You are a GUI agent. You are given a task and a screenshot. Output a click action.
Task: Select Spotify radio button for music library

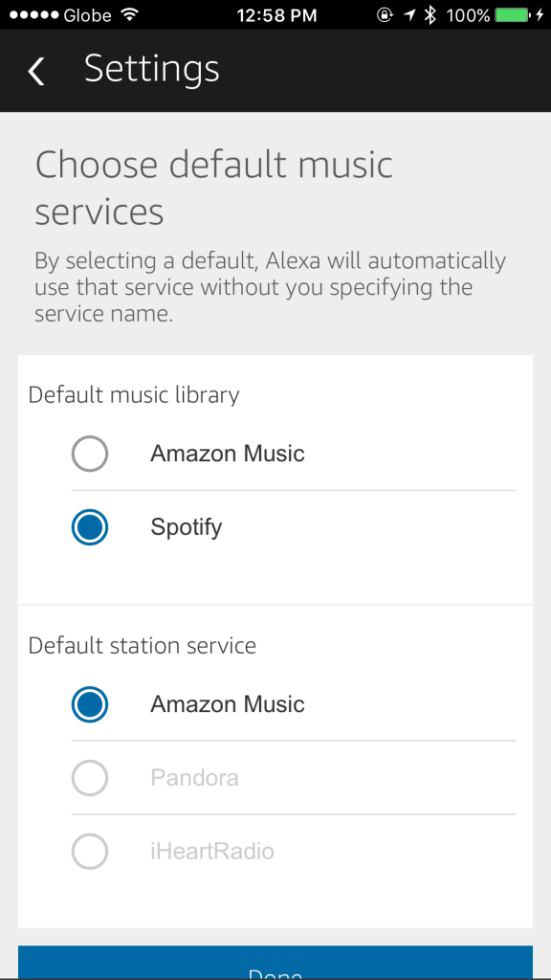pos(89,527)
